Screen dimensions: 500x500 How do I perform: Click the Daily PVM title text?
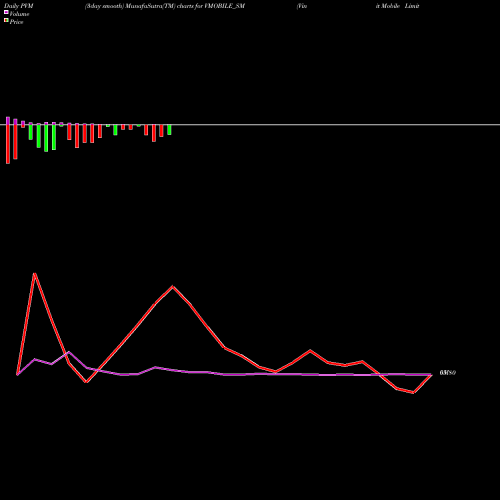tap(19, 6)
